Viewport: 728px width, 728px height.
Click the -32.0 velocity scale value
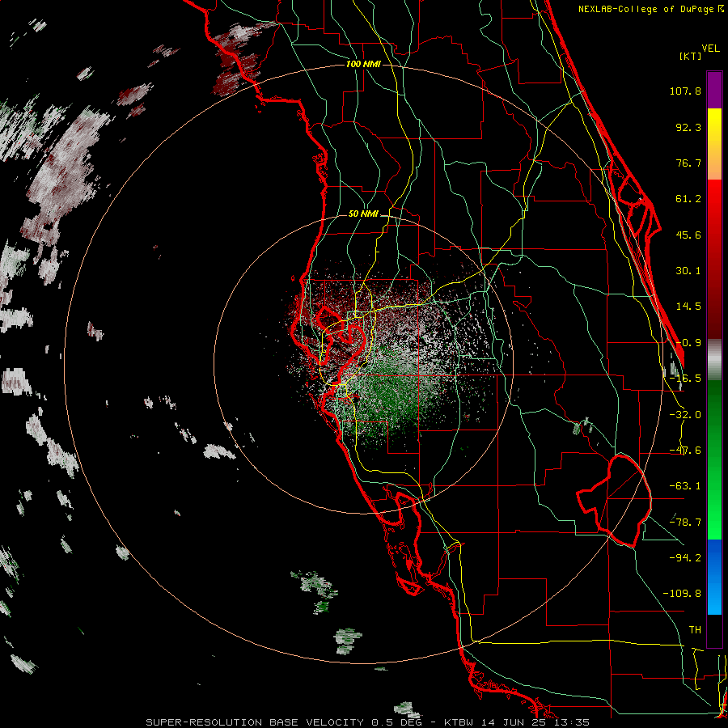pyautogui.click(x=685, y=415)
